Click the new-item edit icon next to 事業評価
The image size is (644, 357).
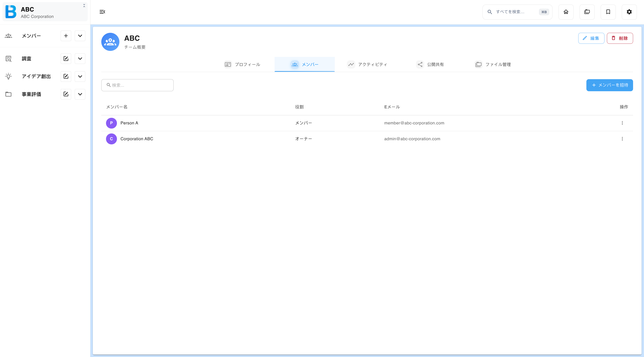click(66, 94)
